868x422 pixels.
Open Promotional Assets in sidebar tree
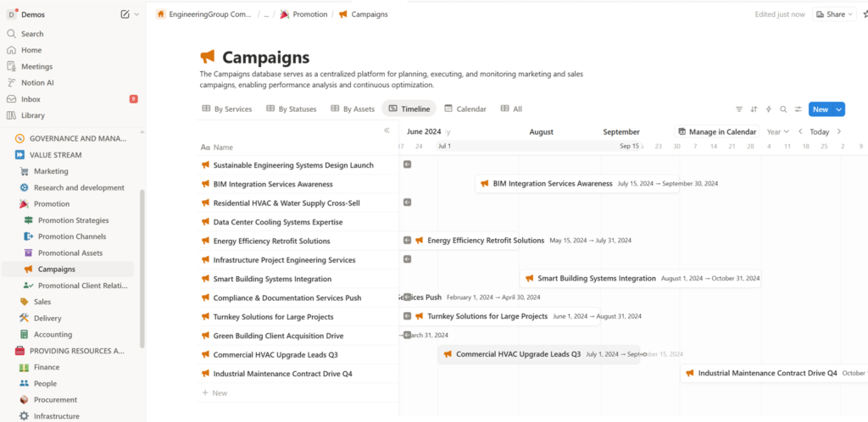coord(70,253)
